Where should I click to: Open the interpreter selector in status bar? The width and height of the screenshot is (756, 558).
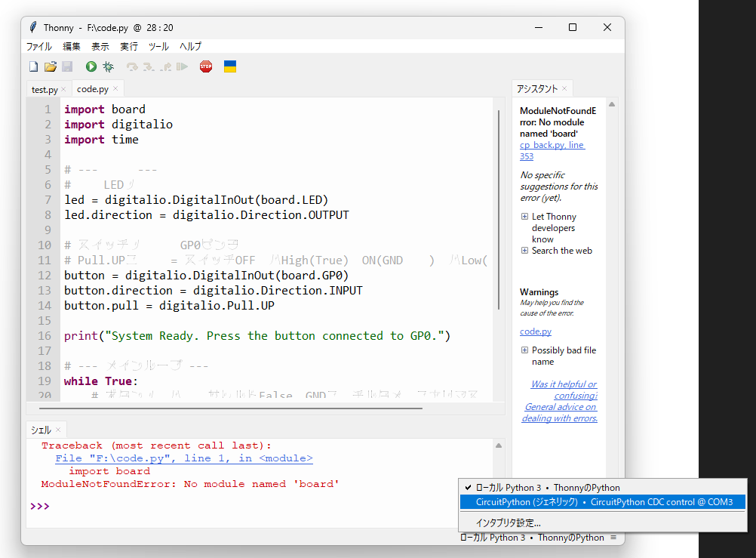[538, 538]
